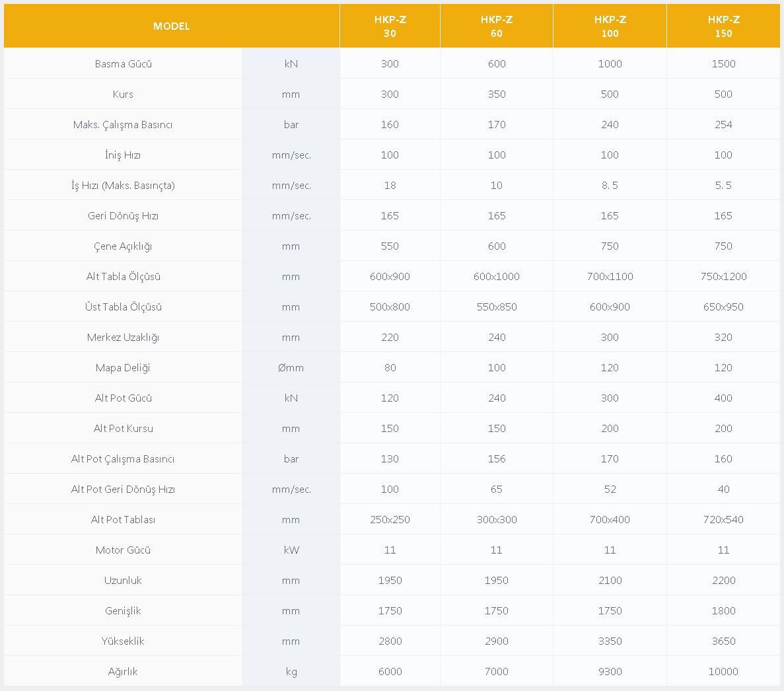Image resolution: width=784 pixels, height=691 pixels.
Task: Click the 220 Merkez Uzaklığı value
Action: [x=390, y=337]
